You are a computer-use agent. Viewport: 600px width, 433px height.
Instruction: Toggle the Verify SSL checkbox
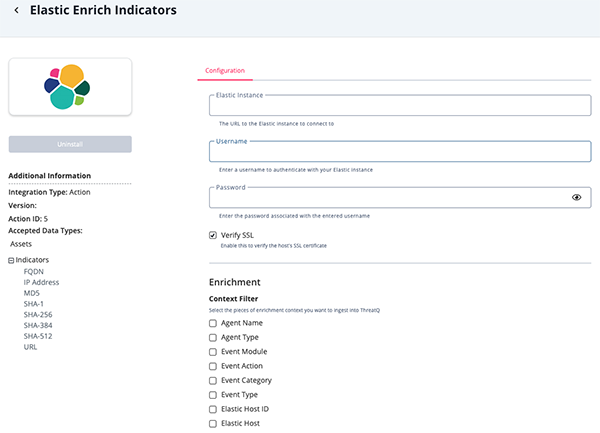[213, 235]
